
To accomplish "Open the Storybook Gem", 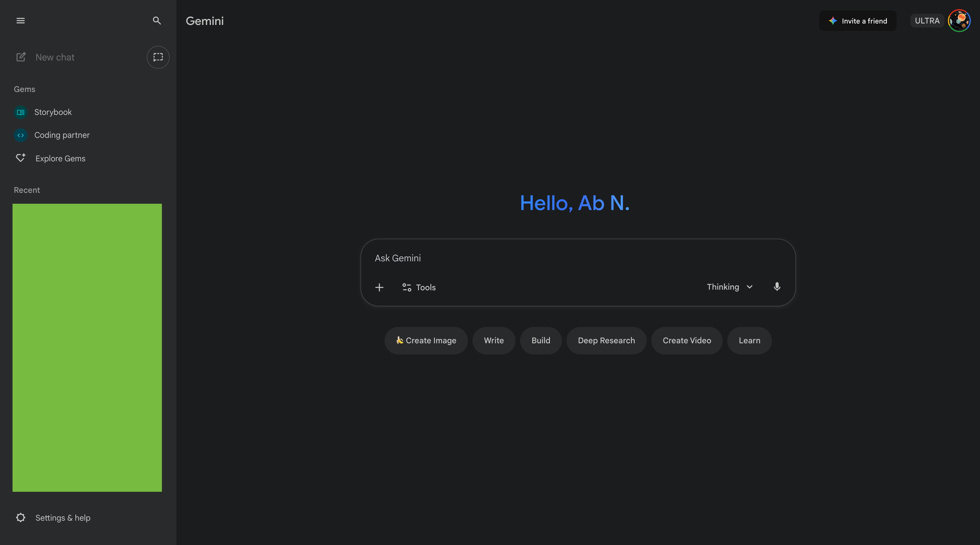I will [x=53, y=112].
